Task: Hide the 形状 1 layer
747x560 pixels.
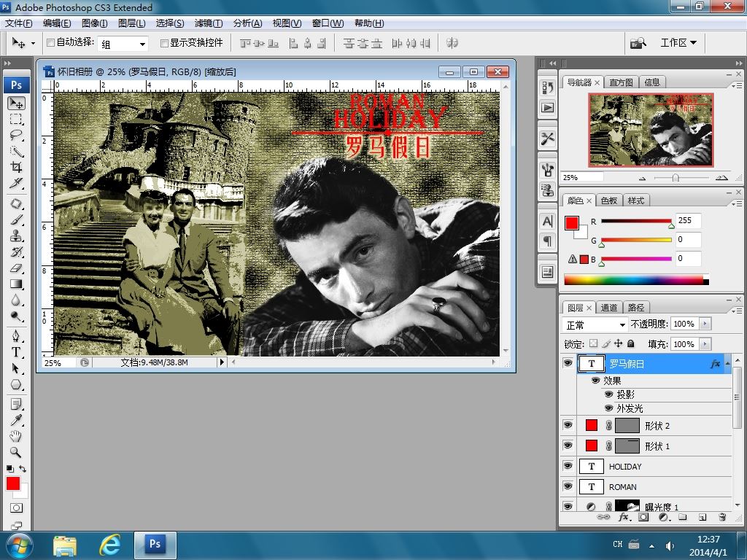Action: [568, 446]
